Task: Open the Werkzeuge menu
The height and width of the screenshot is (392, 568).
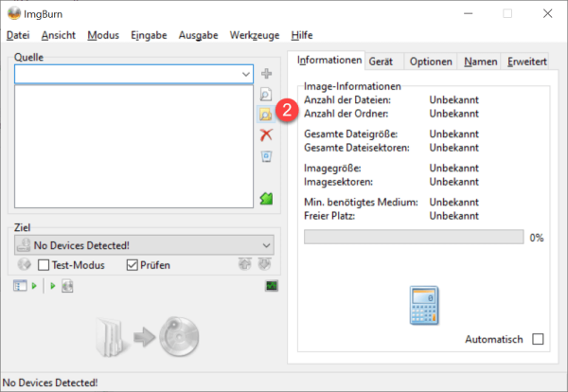Action: [x=255, y=35]
